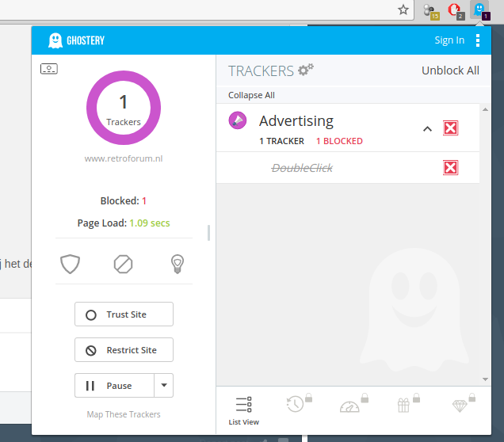
Task: Click the 'Page Load: 1.09 secs' text
Action: [x=124, y=223]
